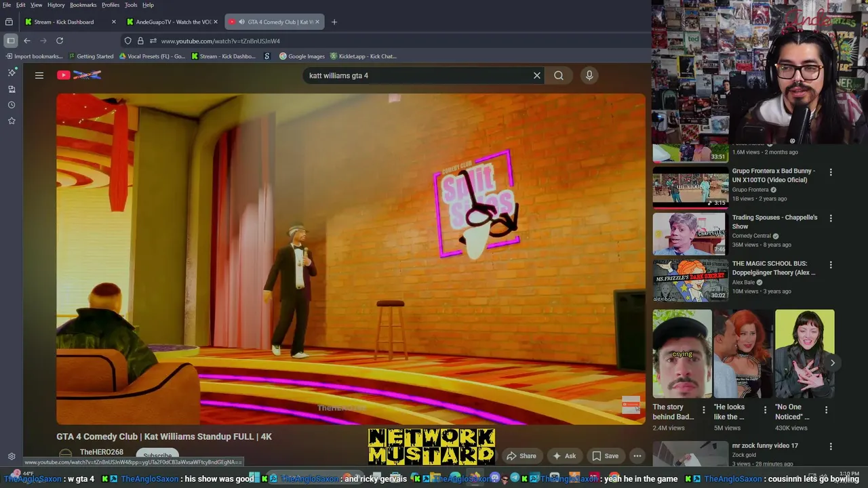The width and height of the screenshot is (868, 488).
Task: Open Grupo Frontera x Bad Bunny thumbnail
Action: tap(690, 187)
